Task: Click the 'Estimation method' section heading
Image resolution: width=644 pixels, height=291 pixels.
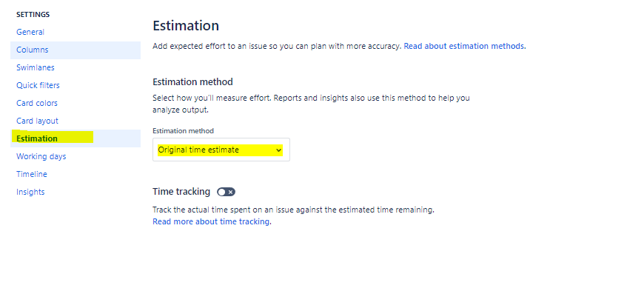Action: [192, 81]
